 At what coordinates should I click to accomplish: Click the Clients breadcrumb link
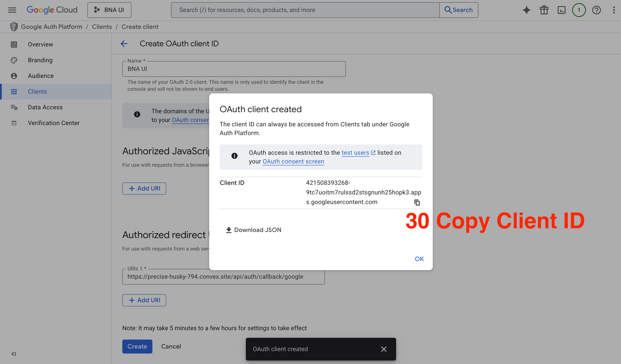click(102, 27)
